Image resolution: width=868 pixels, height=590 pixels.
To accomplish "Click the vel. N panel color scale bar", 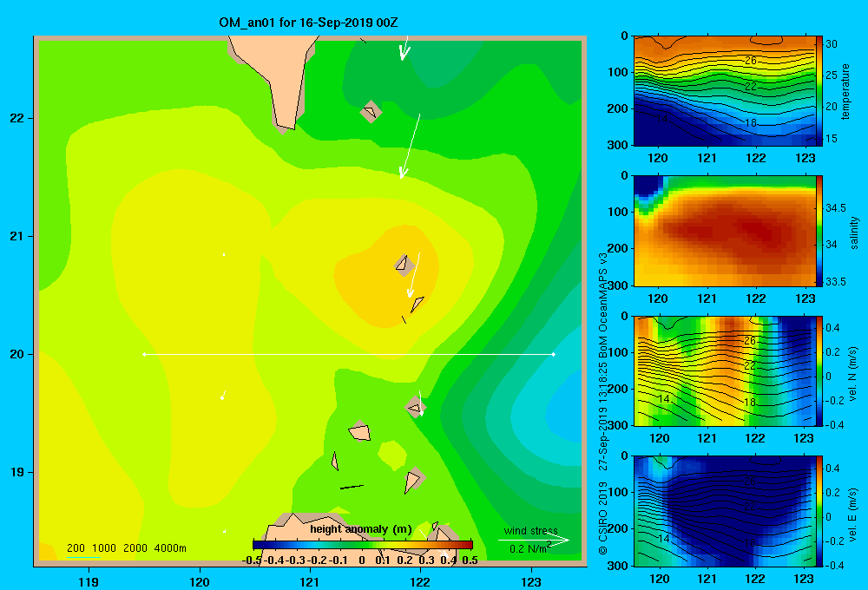I will point(819,370).
